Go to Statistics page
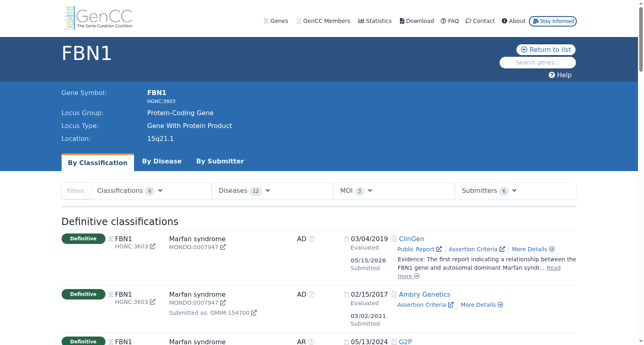The image size is (644, 345). [x=375, y=21]
